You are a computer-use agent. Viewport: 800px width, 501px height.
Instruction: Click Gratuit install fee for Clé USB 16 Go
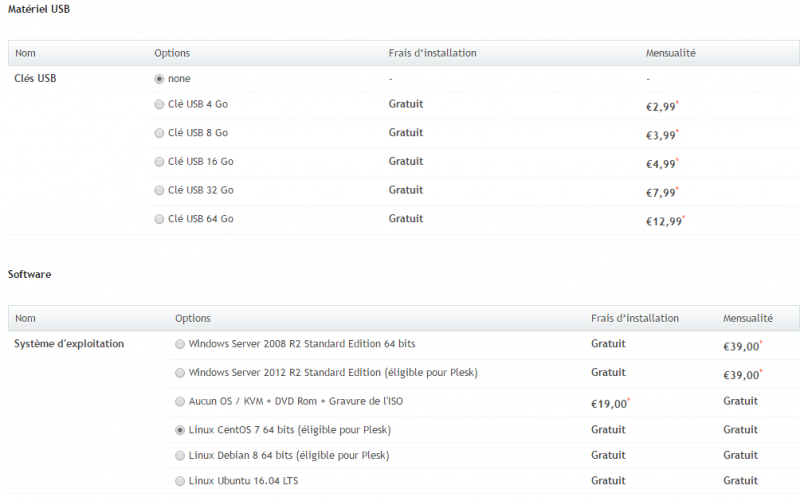pos(406,161)
